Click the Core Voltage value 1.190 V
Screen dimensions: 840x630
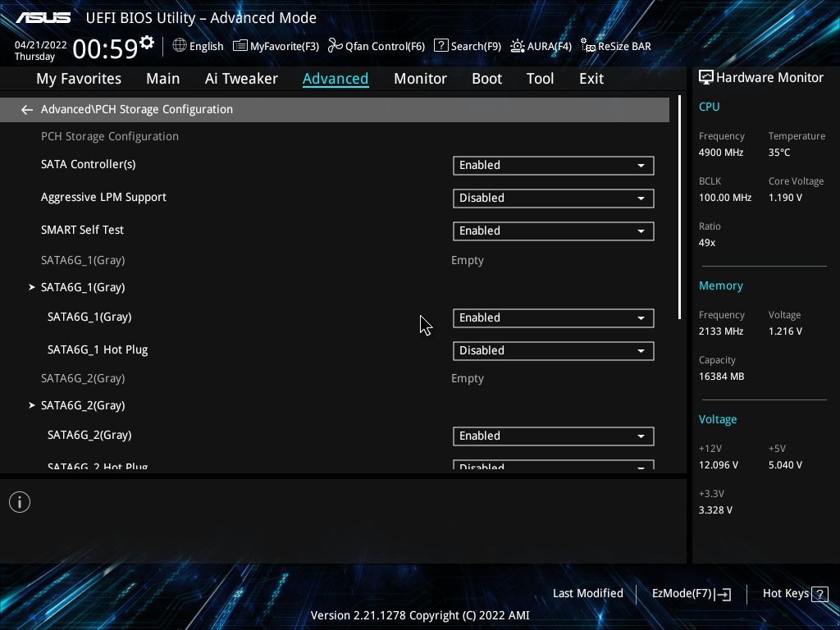(785, 198)
